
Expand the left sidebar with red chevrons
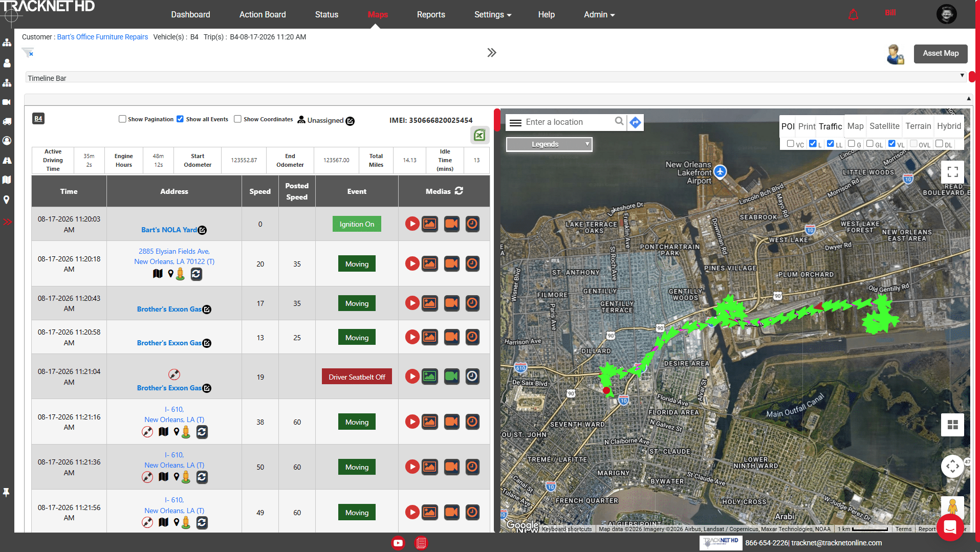7,222
